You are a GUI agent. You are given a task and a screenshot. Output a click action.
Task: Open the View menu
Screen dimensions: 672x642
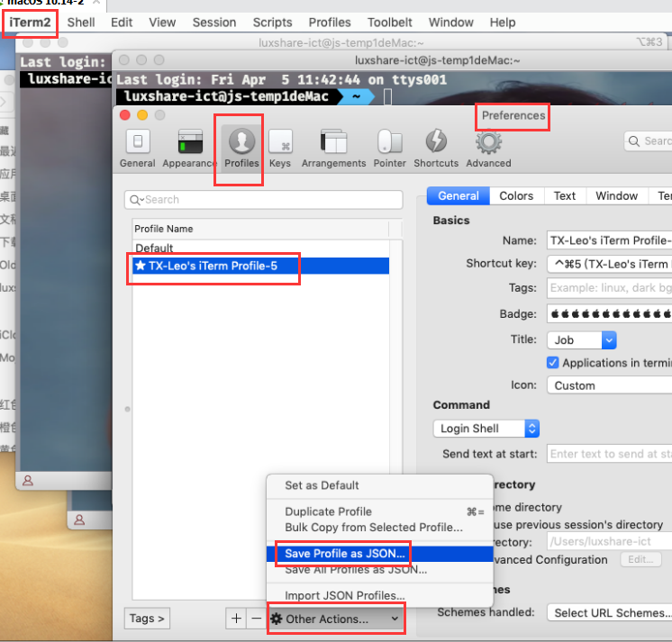pyautogui.click(x=162, y=23)
